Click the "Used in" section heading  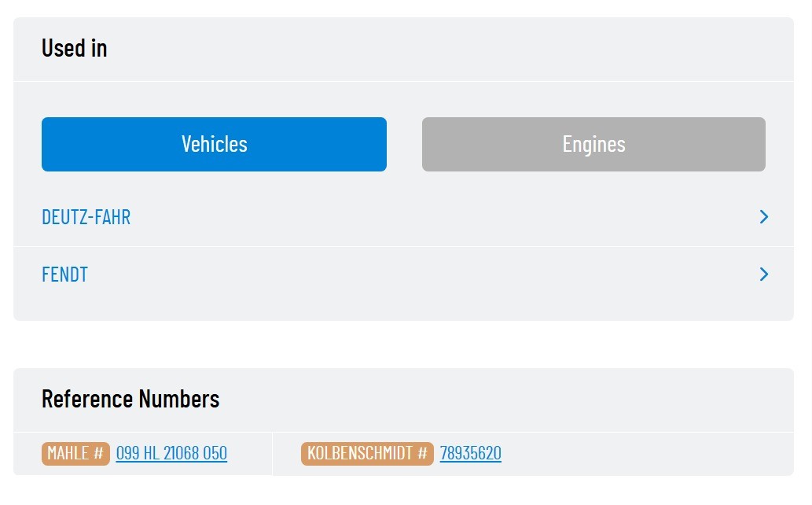click(75, 48)
